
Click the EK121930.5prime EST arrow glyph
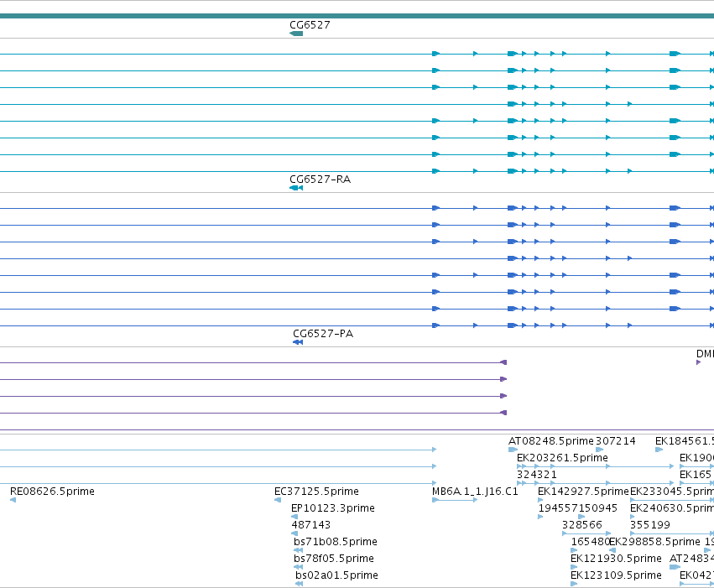(x=574, y=568)
